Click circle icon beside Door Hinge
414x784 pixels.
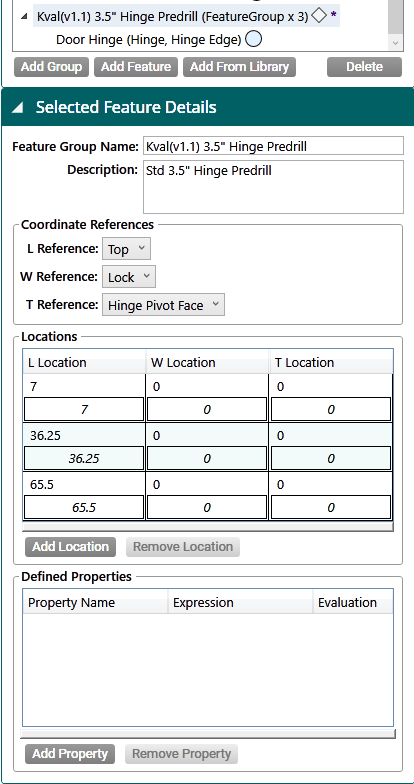tap(254, 39)
